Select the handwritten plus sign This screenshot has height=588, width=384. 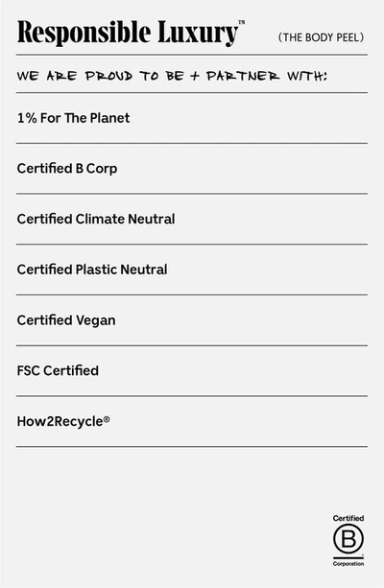(195, 76)
